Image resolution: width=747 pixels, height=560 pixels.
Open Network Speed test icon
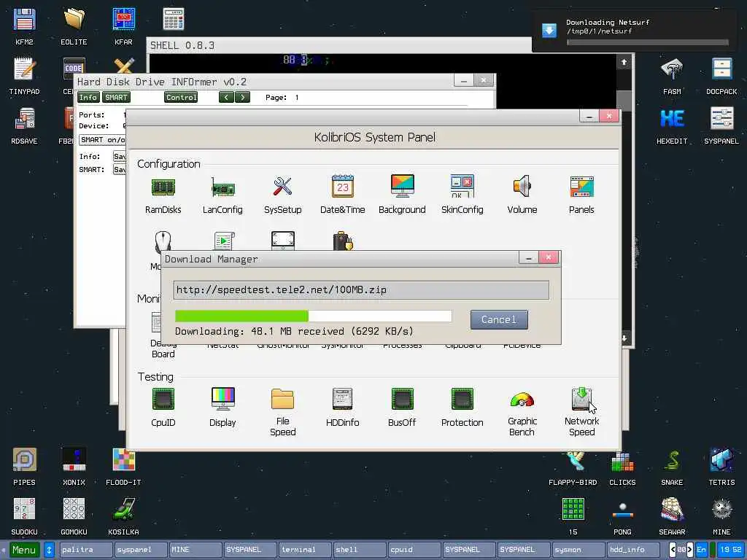pyautogui.click(x=581, y=399)
